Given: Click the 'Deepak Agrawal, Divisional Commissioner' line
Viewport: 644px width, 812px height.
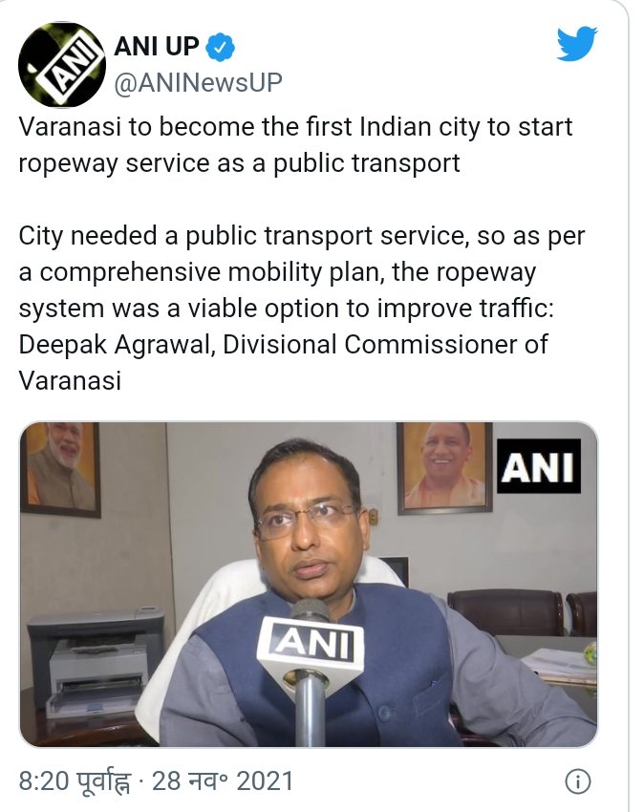Looking at the screenshot, I should [283, 345].
